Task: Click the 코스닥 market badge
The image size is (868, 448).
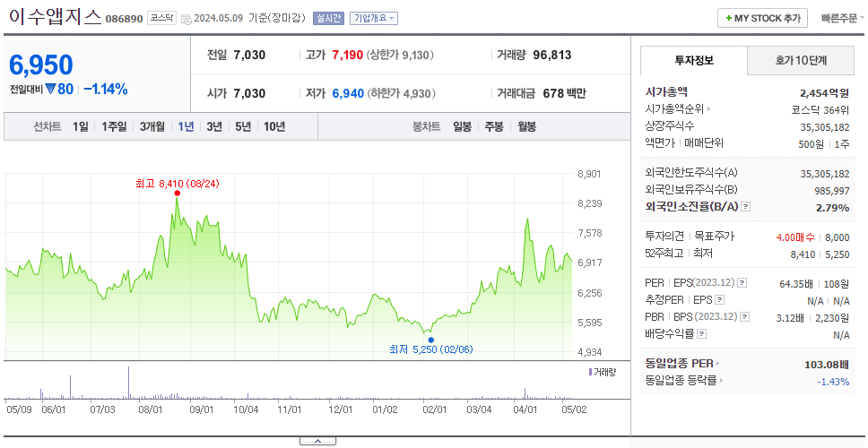Action: (161, 18)
